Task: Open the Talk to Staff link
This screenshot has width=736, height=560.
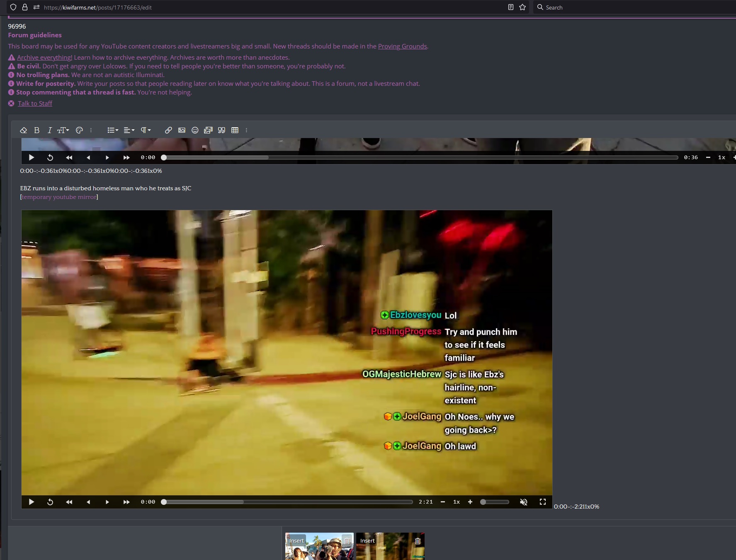Action: click(x=35, y=104)
